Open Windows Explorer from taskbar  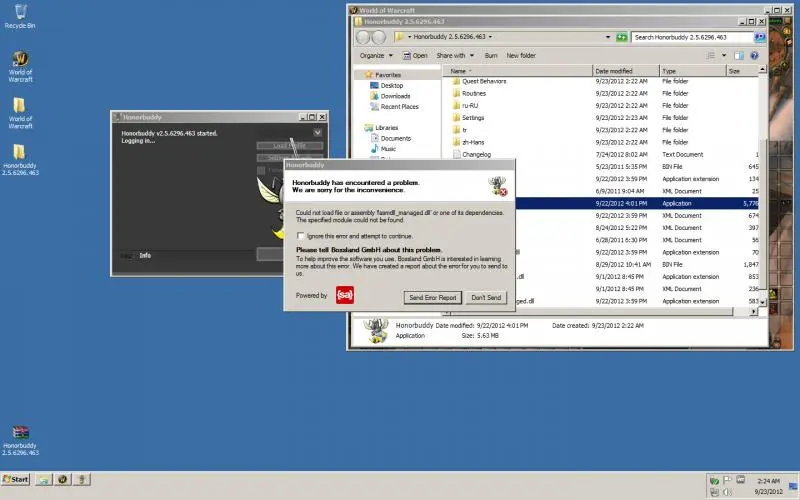(44, 480)
